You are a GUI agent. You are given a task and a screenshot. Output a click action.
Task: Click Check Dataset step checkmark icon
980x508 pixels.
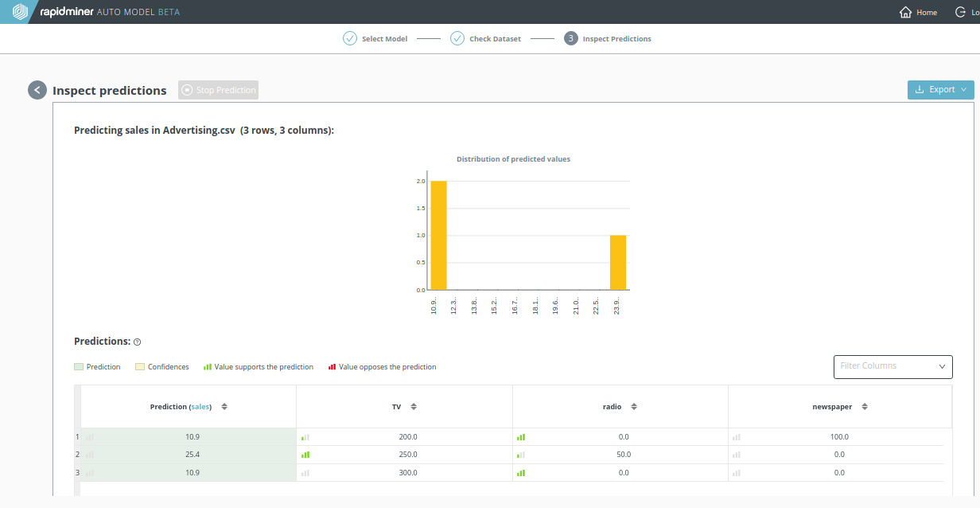click(457, 38)
